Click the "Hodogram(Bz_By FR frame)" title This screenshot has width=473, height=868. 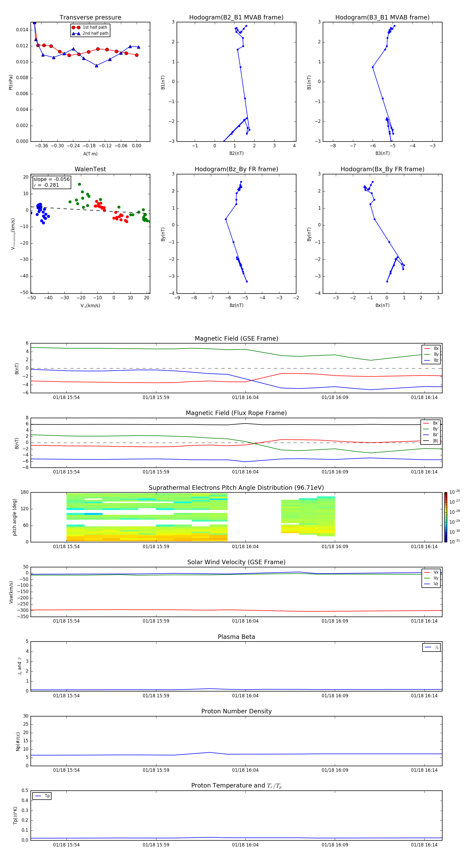tap(236, 169)
